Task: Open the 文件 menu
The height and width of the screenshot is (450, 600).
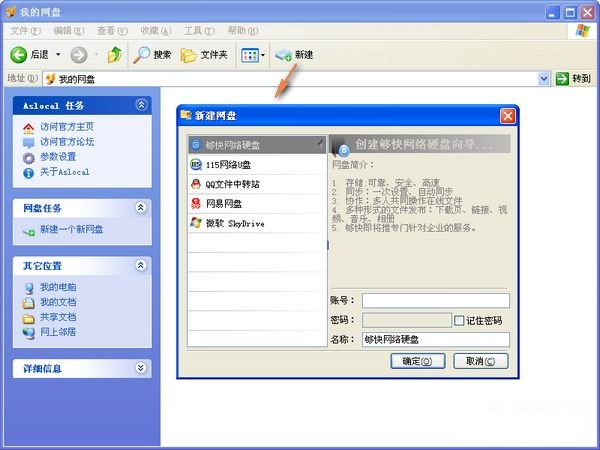Action: [25, 31]
